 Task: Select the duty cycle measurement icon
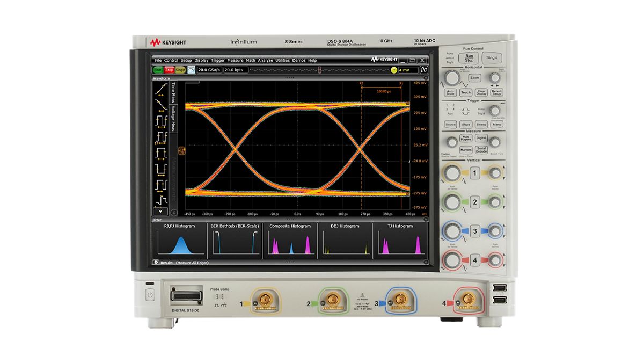coord(160,185)
